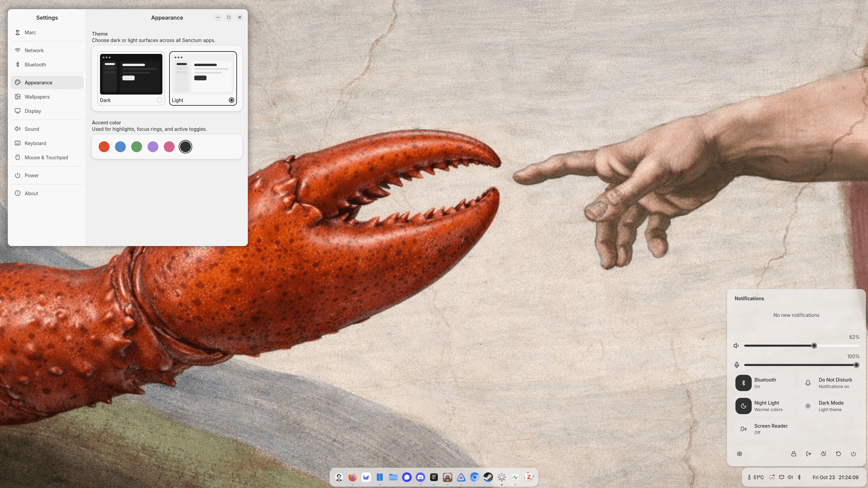Click the power off icon in quick panel
The width and height of the screenshot is (868, 488).
(853, 454)
